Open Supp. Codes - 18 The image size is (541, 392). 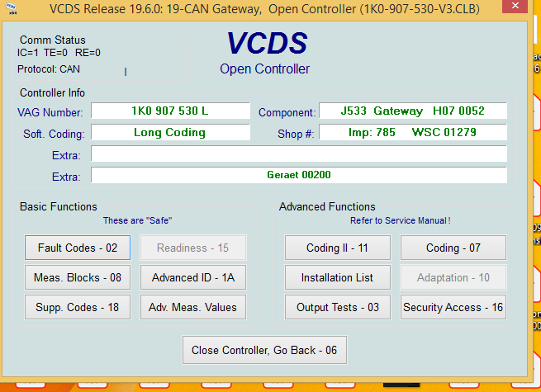coord(78,307)
